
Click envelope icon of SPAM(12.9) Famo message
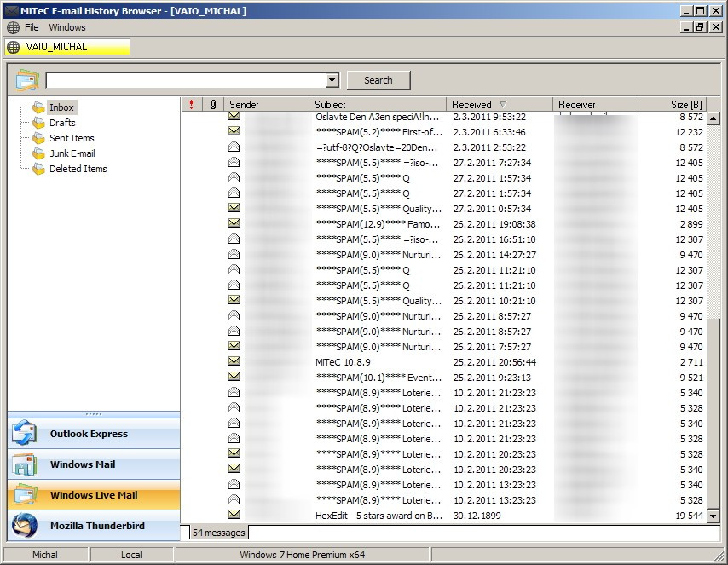tap(234, 222)
